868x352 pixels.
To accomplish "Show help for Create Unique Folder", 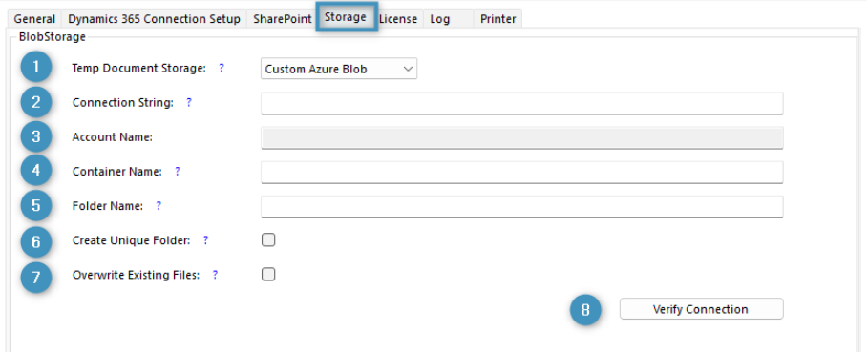I will click(x=205, y=239).
